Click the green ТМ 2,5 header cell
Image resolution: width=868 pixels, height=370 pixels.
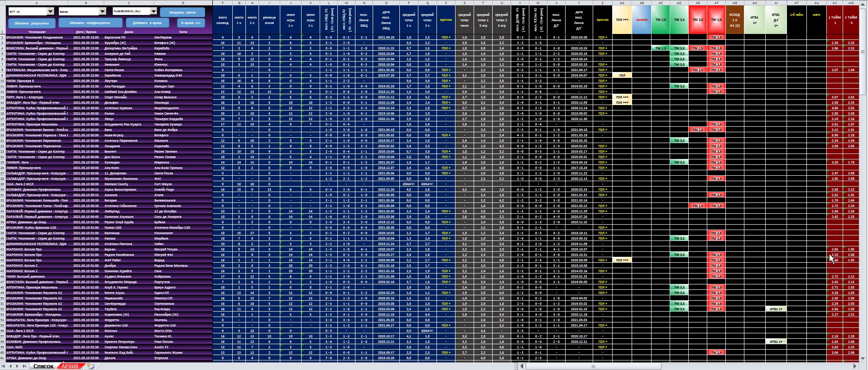[661, 20]
